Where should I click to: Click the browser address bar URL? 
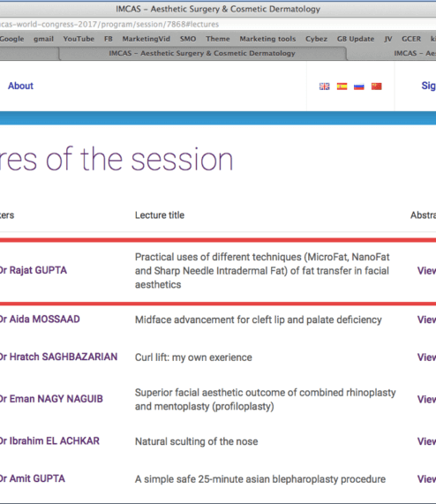[109, 25]
